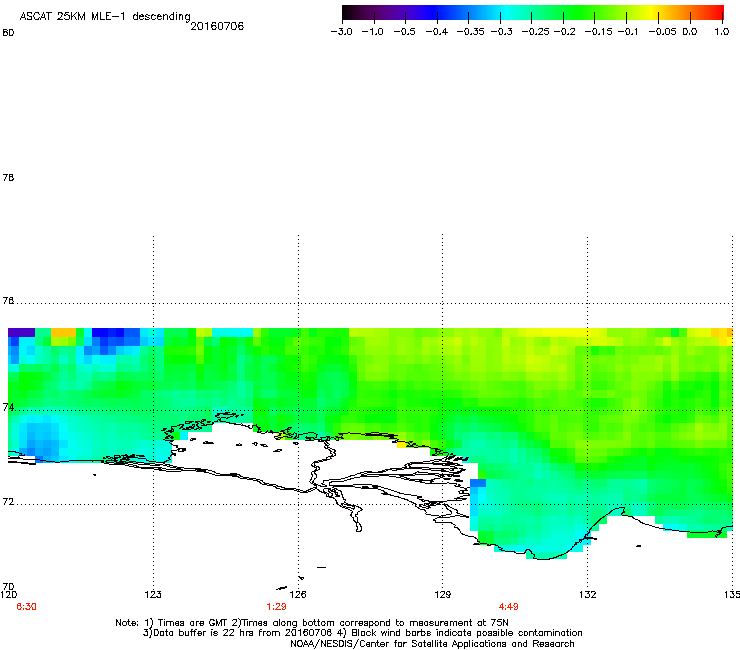Click the red time label 6:30
This screenshot has height=650, width=740.
26,607
